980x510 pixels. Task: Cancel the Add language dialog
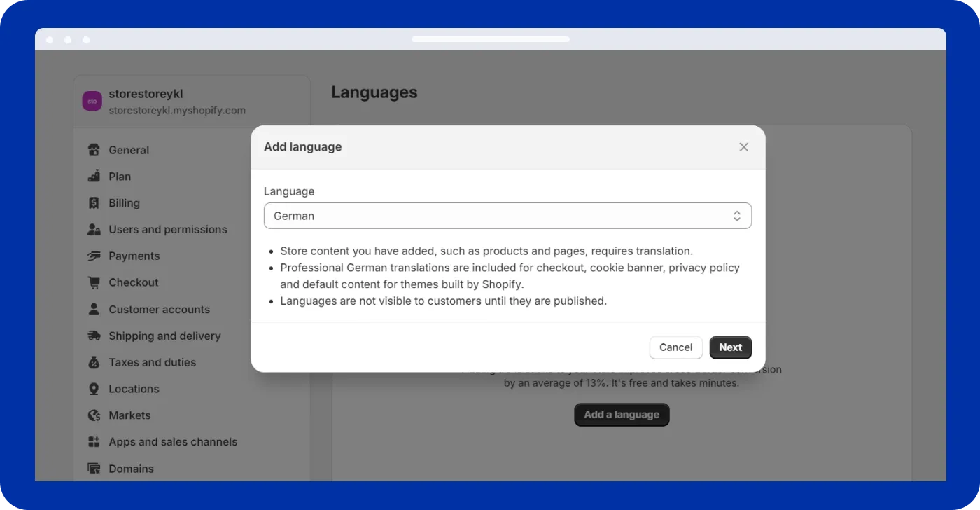coord(675,347)
